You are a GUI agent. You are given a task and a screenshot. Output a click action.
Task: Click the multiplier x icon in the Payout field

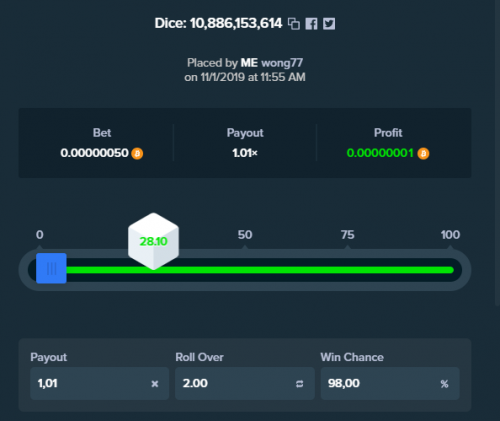[155, 384]
